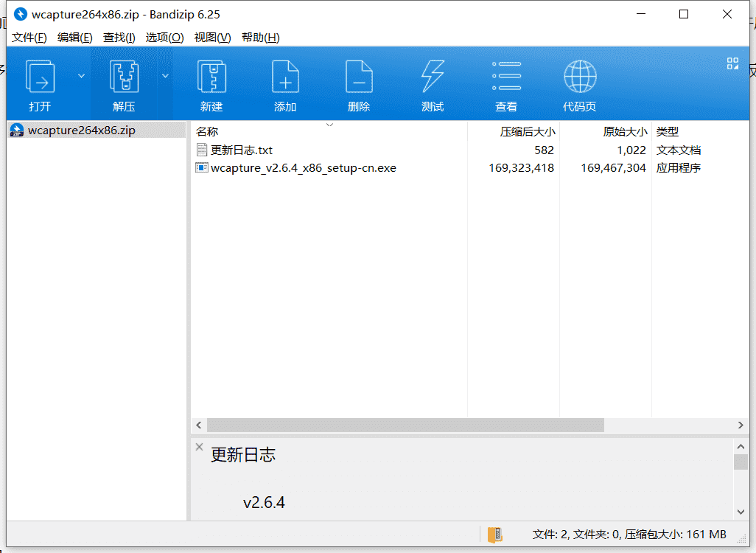Click the Code page (代码页) globe icon

click(580, 76)
